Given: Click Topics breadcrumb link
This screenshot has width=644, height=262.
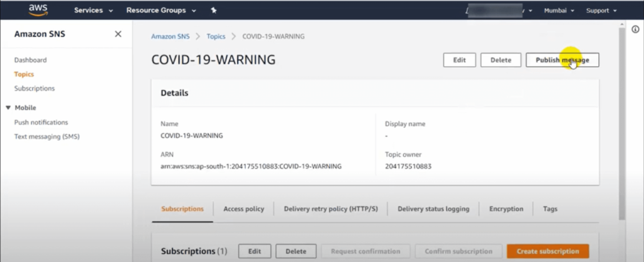Looking at the screenshot, I should pyautogui.click(x=216, y=36).
